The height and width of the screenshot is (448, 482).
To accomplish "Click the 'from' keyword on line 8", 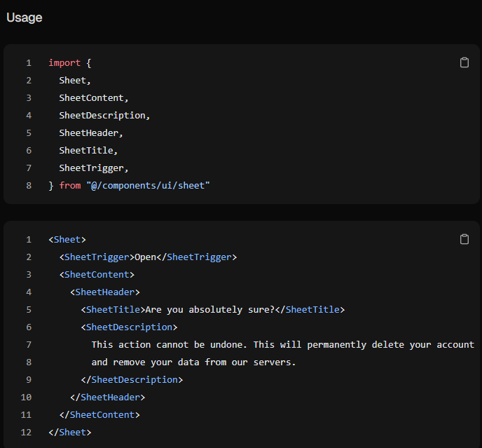I will [70, 186].
